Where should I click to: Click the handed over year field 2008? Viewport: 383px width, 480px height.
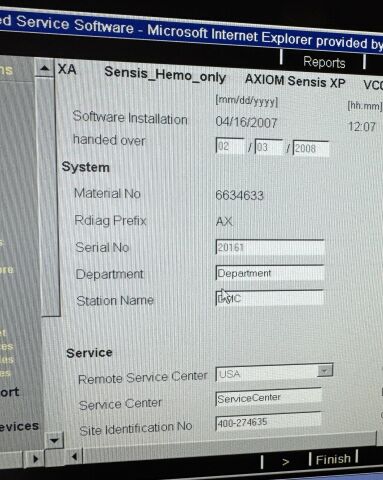click(x=311, y=149)
